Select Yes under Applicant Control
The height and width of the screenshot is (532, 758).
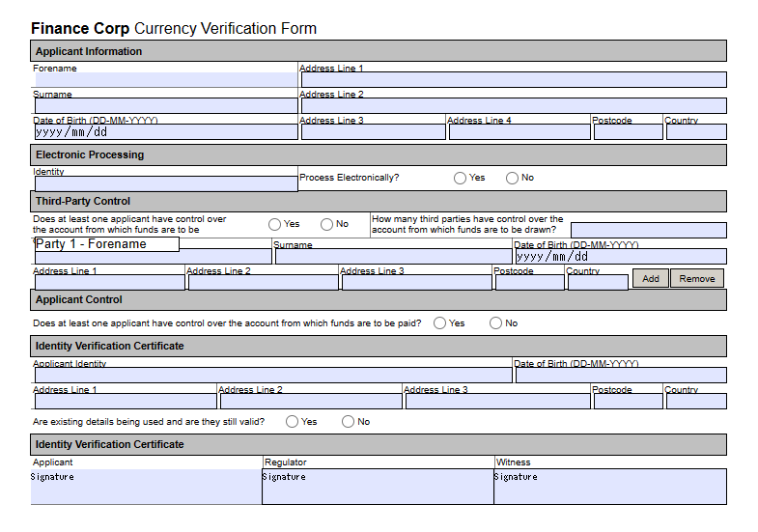[x=440, y=323]
